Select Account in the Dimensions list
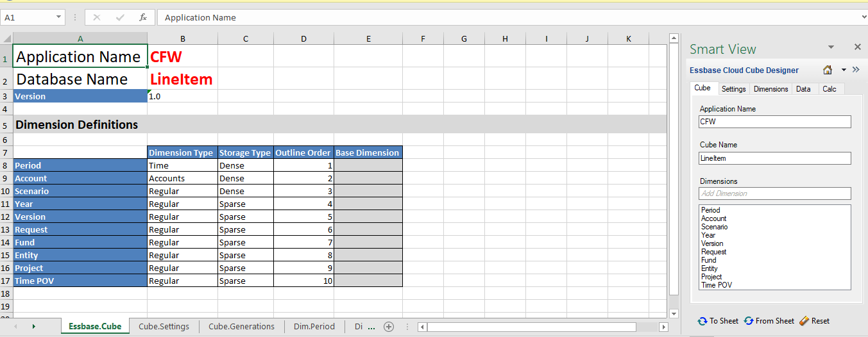This screenshot has height=337, width=868. tap(713, 218)
